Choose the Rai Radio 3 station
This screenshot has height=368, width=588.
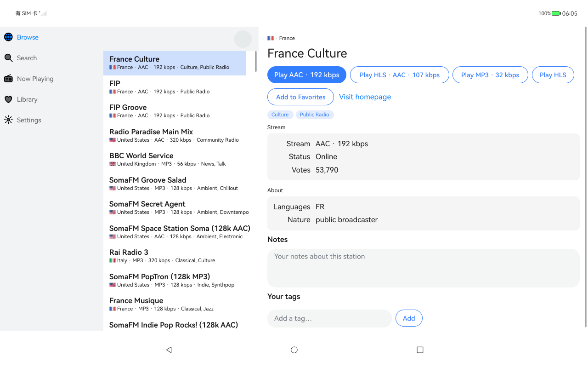coord(175,256)
